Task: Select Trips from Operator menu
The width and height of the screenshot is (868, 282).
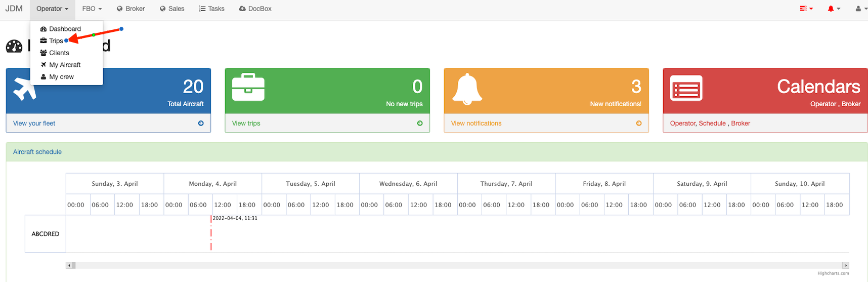Action: 56,41
